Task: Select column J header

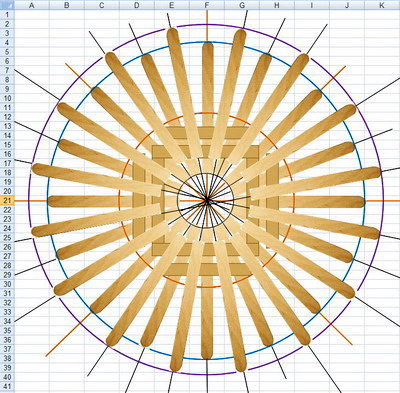Action: point(347,5)
